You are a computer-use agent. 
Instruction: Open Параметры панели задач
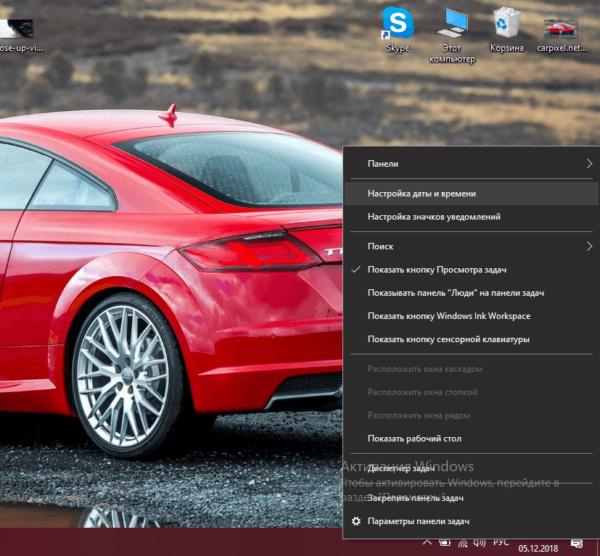471,521
